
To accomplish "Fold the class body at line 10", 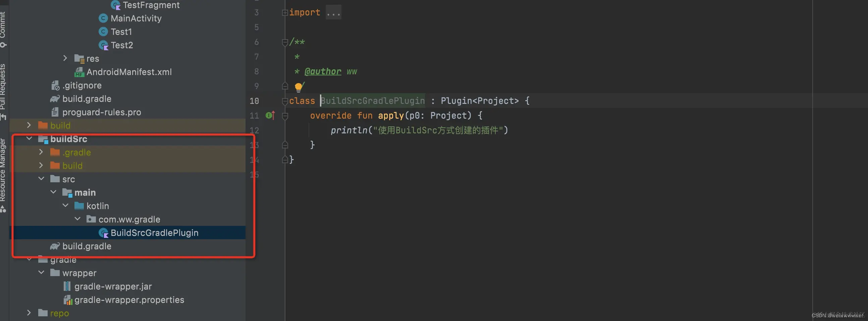I will [x=285, y=101].
